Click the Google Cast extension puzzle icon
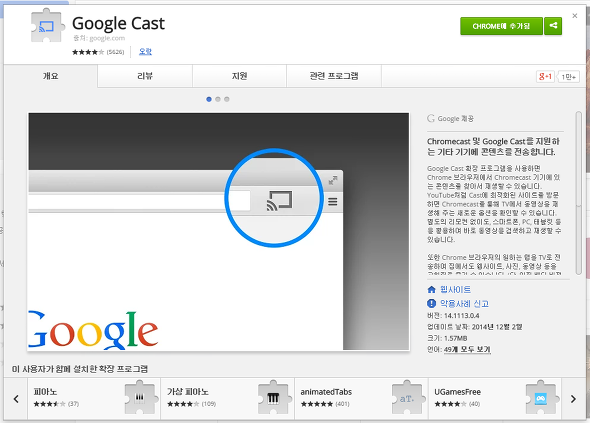Screen dimensions: 590x423 [47, 25]
